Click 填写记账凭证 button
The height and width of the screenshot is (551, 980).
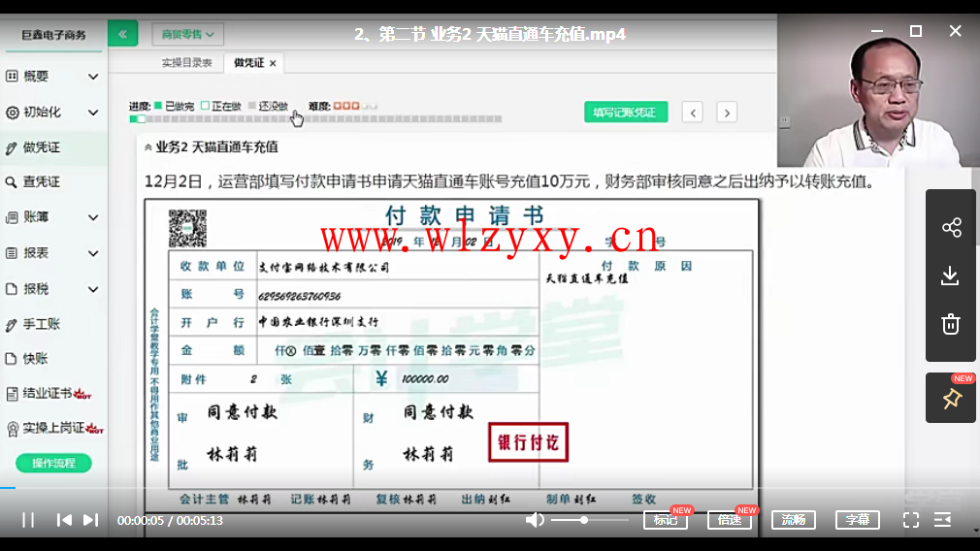626,113
